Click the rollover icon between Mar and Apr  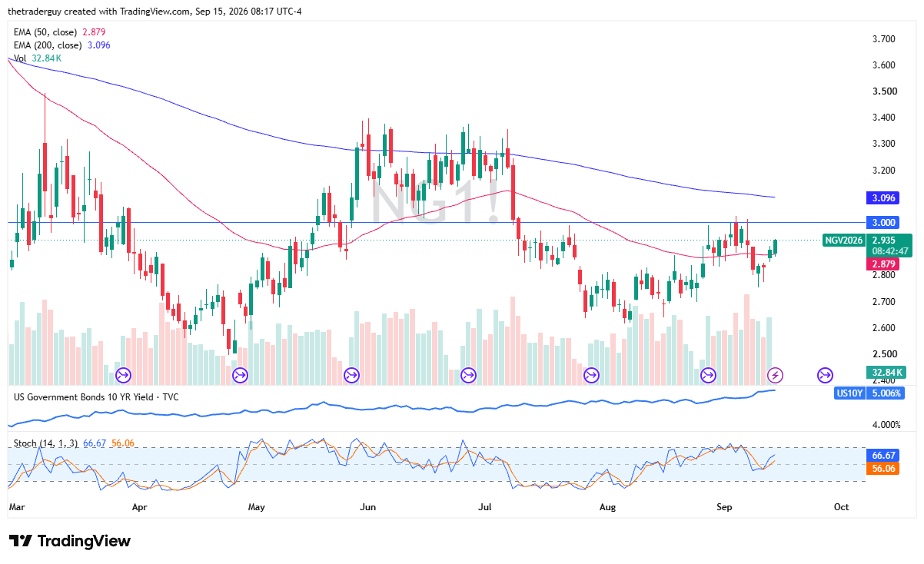point(123,375)
